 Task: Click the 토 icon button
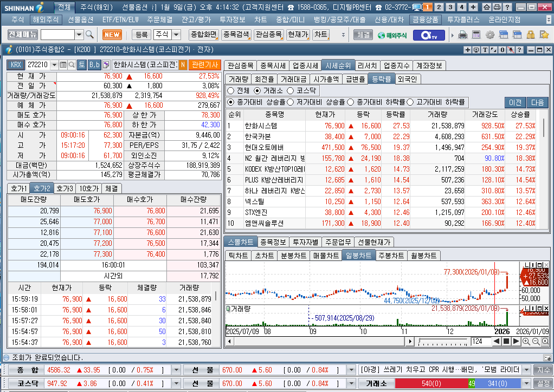tap(82, 64)
